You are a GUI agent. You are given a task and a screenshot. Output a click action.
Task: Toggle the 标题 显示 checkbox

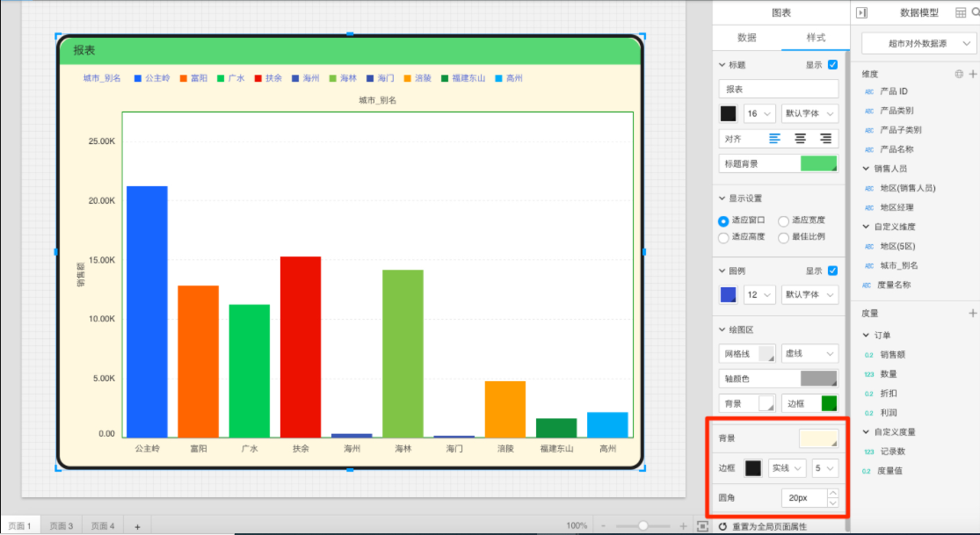tap(832, 64)
